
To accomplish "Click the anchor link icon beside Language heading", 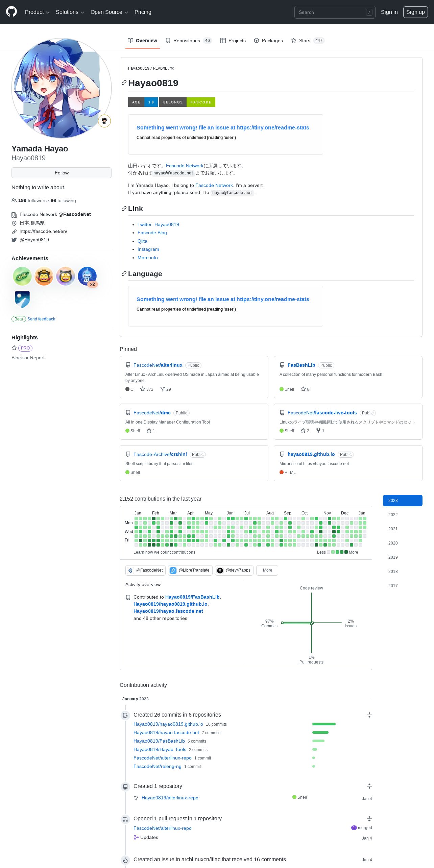I will [124, 274].
